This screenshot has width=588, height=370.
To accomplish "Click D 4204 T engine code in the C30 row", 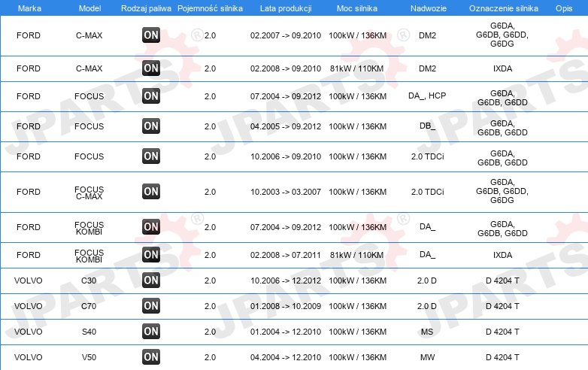I will (x=502, y=281).
